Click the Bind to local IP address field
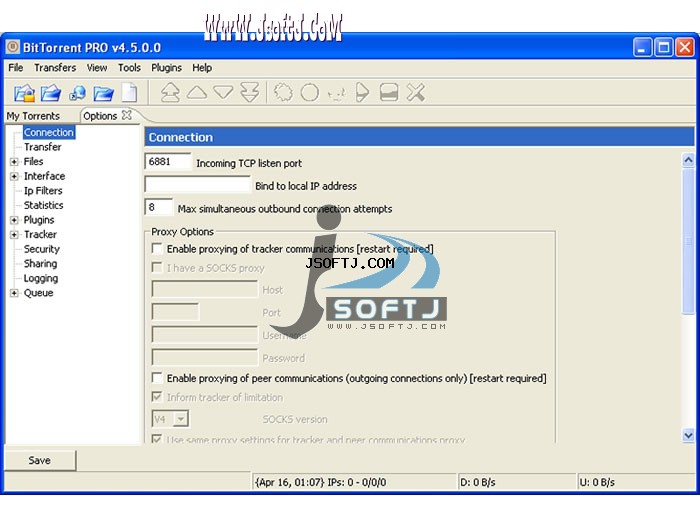The height and width of the screenshot is (525, 700). pyautogui.click(x=197, y=184)
